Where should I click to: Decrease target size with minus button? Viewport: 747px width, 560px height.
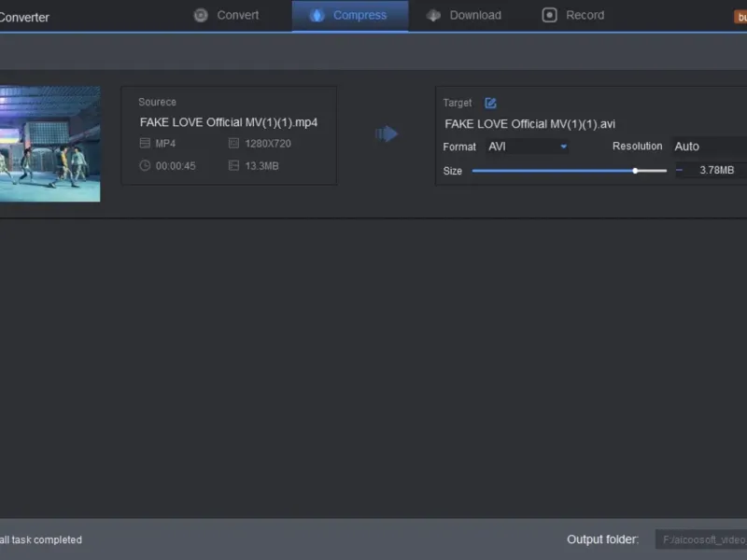679,170
